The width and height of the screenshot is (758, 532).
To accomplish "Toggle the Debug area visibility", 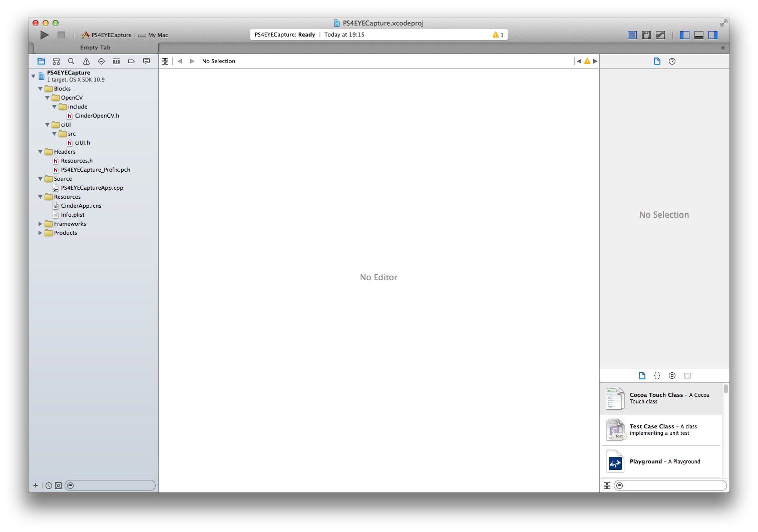I will (699, 35).
